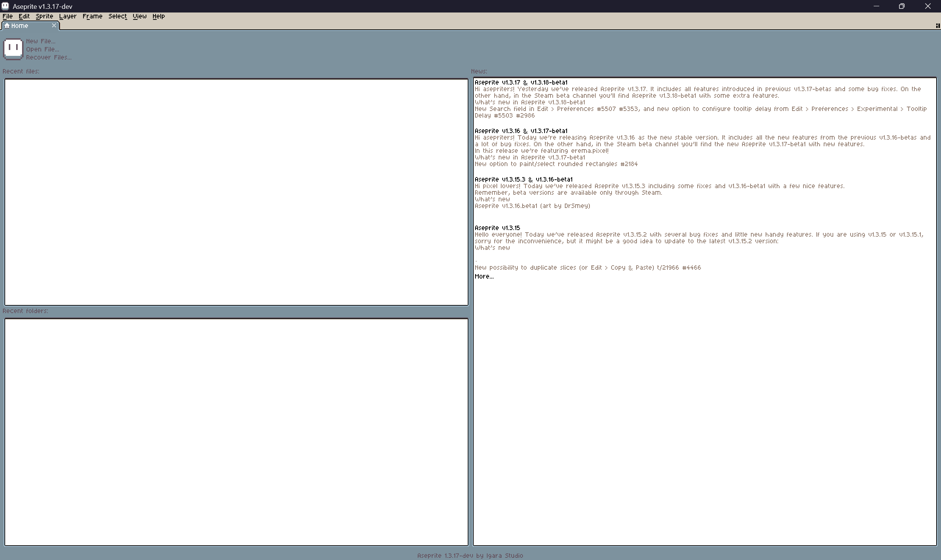Open the 'Aseprite v1.3.17 & v1.3.18-beta1' news headline
The image size is (941, 560).
coord(521,82)
